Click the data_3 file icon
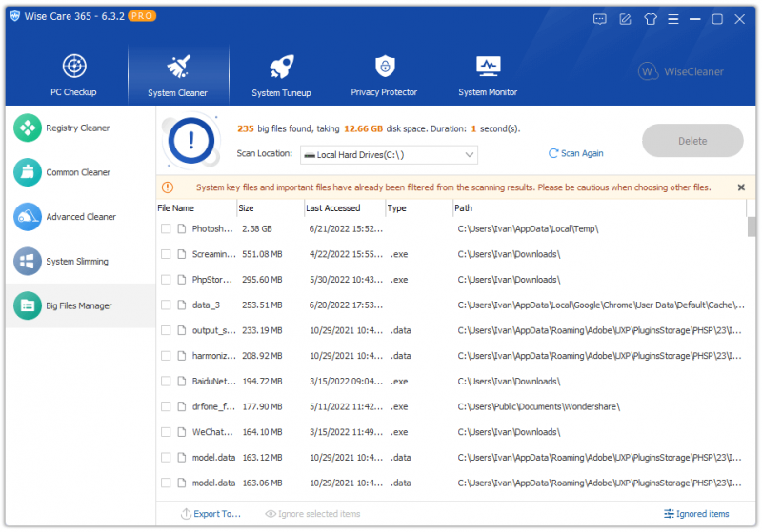Viewport: 762px width, 532px height. 182,305
